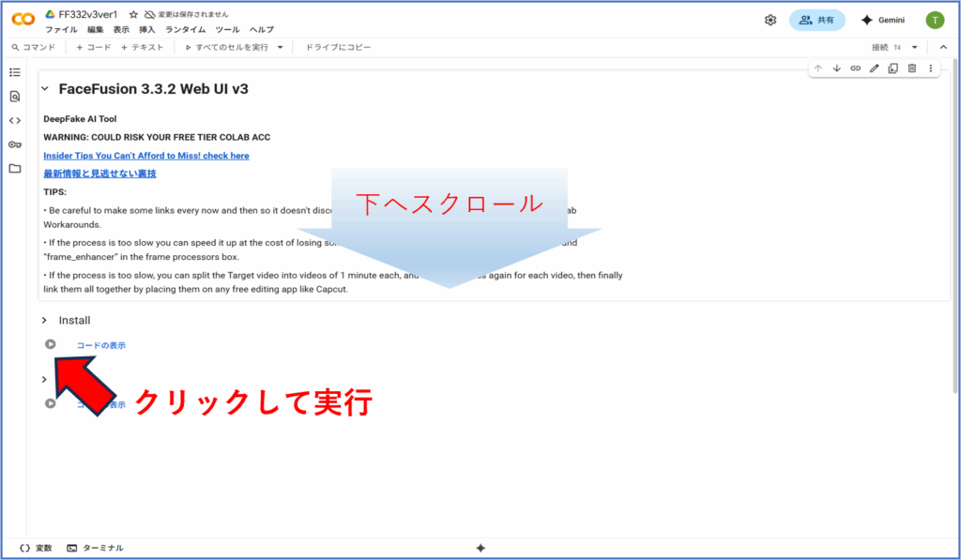The width and height of the screenshot is (961, 560).
Task: Open the 変数 variables panel
Action: tap(36, 548)
